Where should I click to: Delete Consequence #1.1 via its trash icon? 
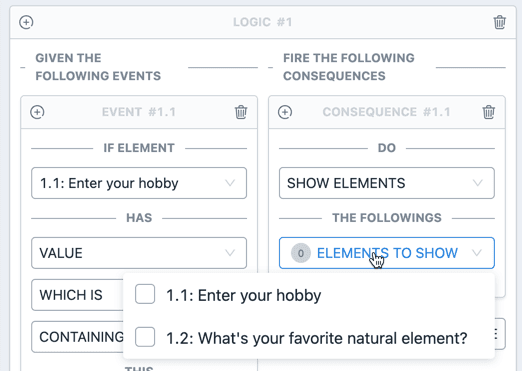[x=489, y=112]
